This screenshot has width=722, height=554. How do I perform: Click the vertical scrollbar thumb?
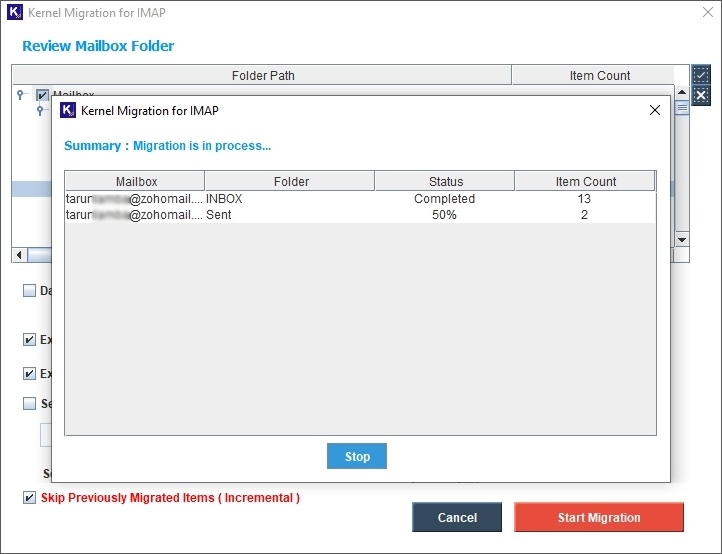point(682,108)
